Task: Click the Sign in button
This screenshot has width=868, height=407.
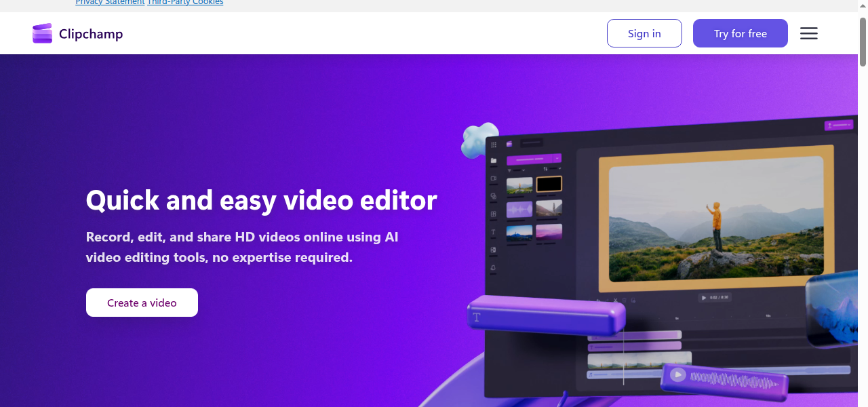Action: pyautogui.click(x=644, y=33)
